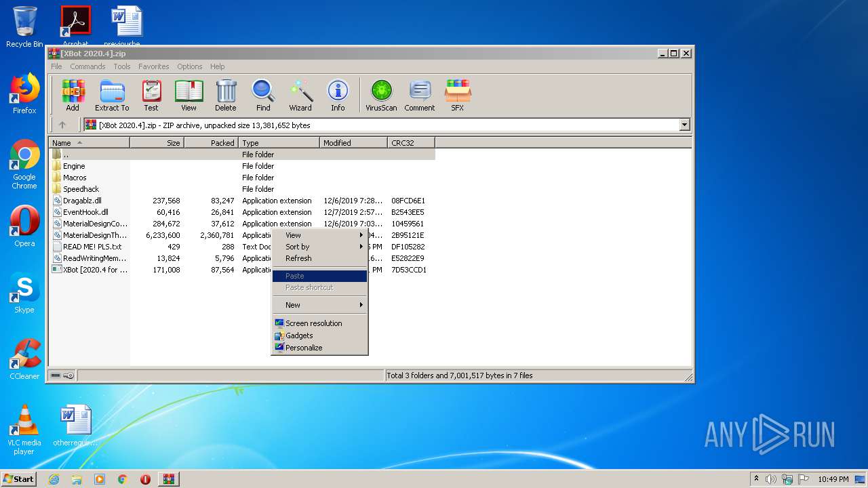
Task: Show hidden system tray icons
Action: click(x=756, y=479)
